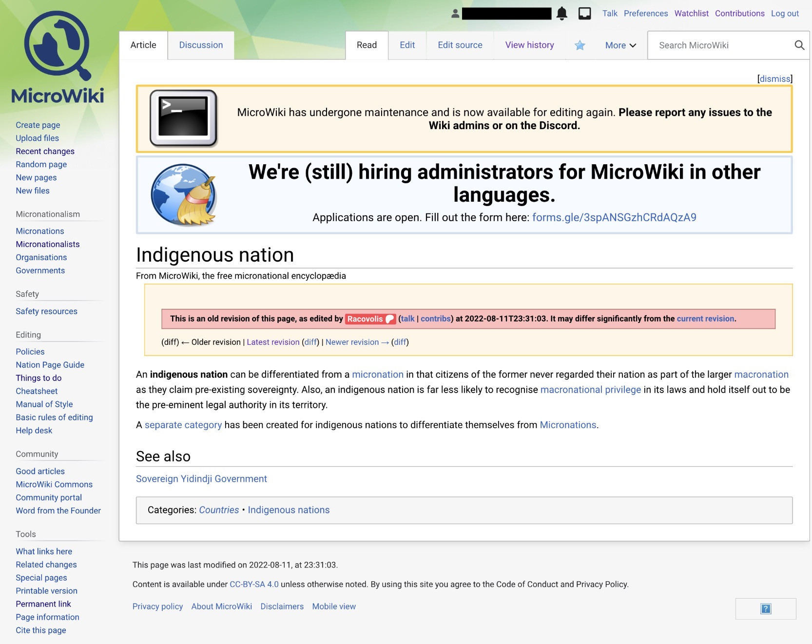Open Micronationalists sidebar link
The image size is (812, 644).
[48, 245]
